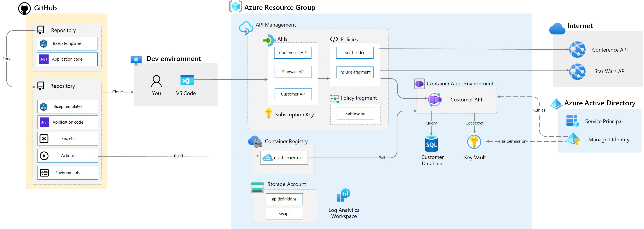Click the Managed Identity icon
The width and height of the screenshot is (644, 229).
point(573,139)
